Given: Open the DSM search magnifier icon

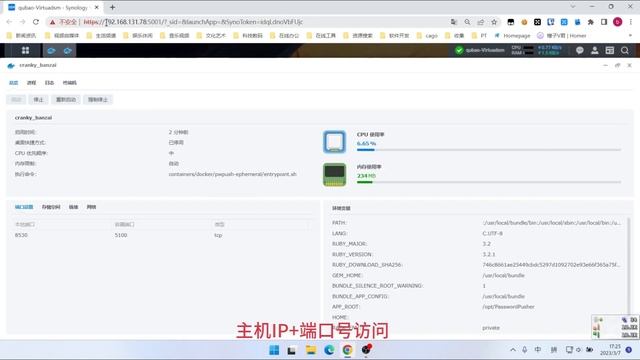Looking at the screenshot, I should (x=625, y=50).
